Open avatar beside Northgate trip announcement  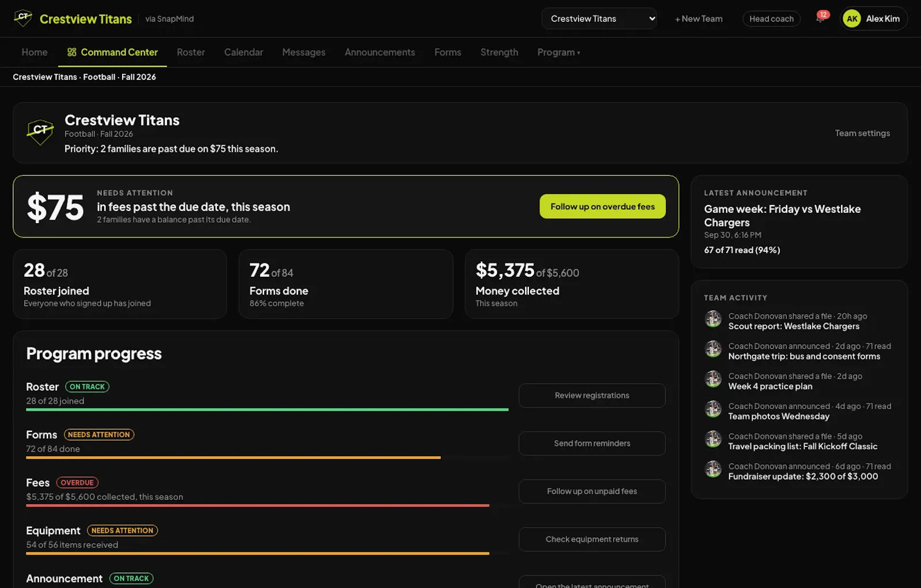point(713,349)
